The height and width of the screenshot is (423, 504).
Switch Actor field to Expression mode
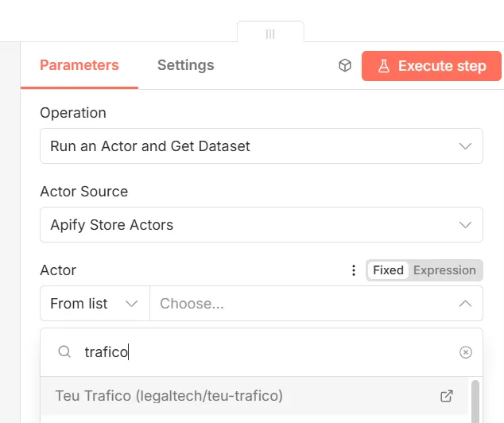click(444, 270)
